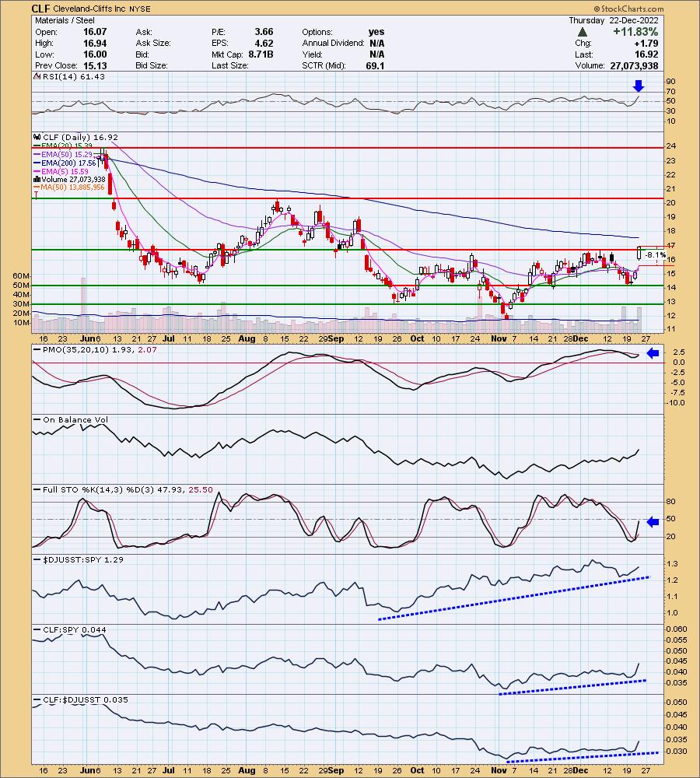700x778 pixels.
Task: Click the Materials / Steel sector label
Action: 65,20
